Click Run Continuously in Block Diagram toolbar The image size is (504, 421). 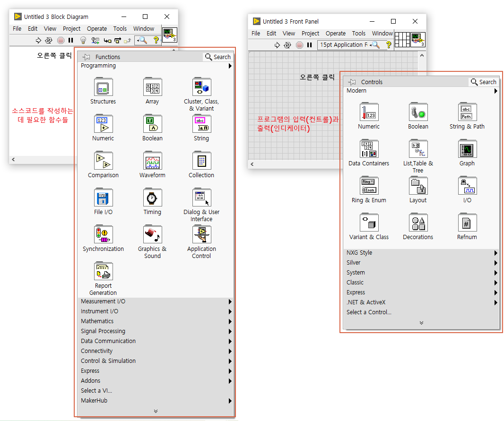pos(49,40)
